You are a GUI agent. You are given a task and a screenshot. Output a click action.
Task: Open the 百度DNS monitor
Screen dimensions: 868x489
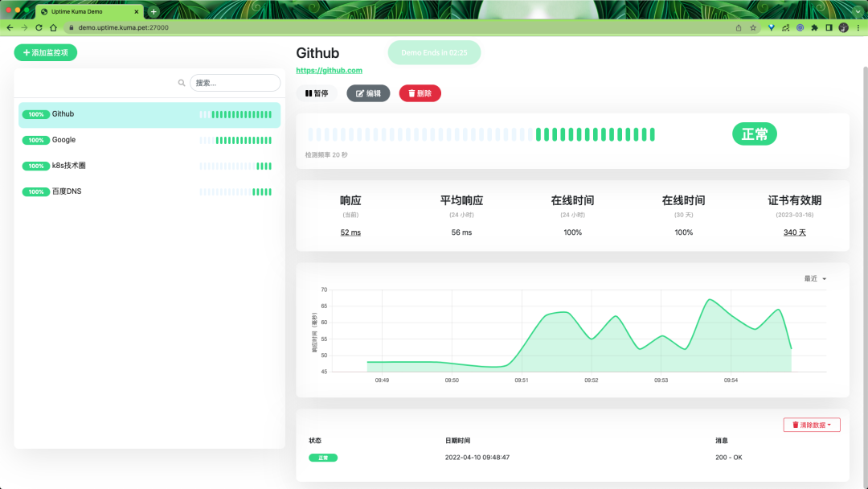click(149, 191)
